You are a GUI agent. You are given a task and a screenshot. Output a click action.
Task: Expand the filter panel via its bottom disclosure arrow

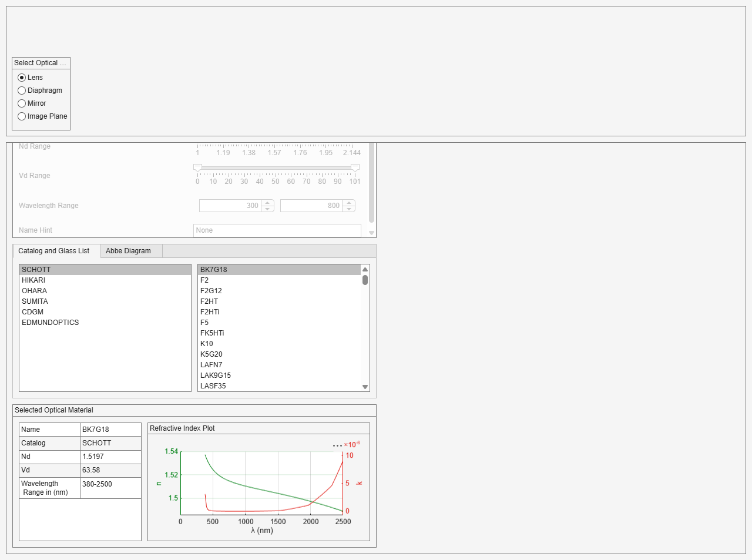(x=371, y=232)
